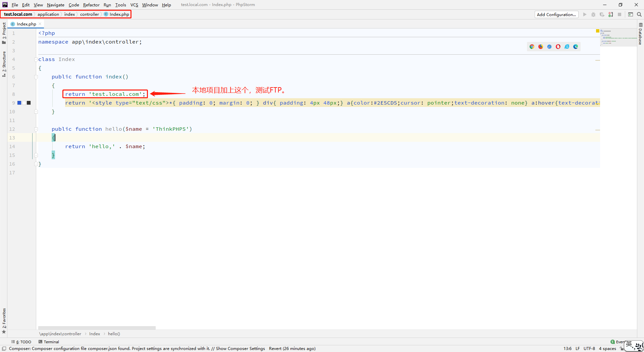Open line separator LF selector

[x=578, y=349]
